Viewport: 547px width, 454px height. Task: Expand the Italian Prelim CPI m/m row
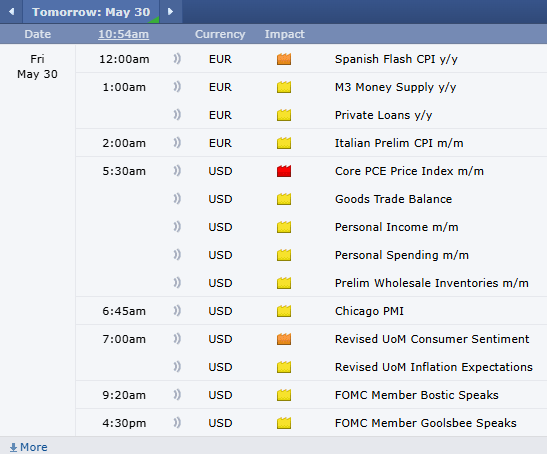point(311,143)
